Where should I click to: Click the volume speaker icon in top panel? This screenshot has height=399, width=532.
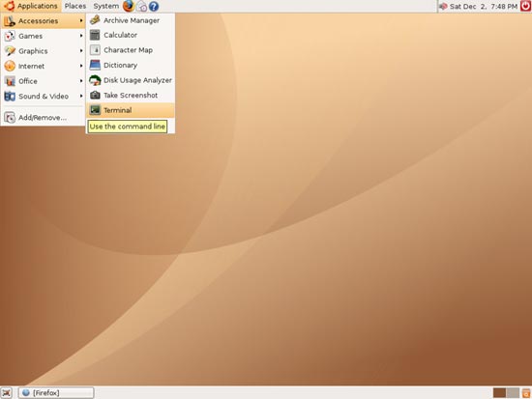click(x=443, y=6)
